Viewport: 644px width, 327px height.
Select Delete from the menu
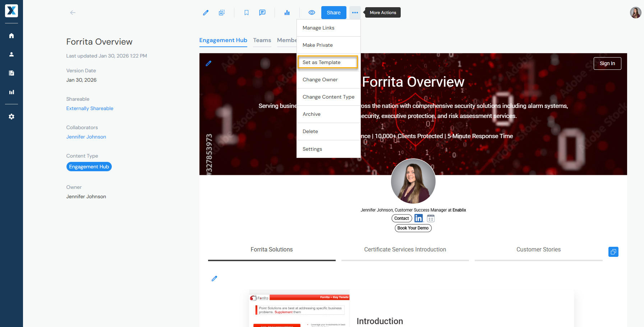tap(328, 131)
